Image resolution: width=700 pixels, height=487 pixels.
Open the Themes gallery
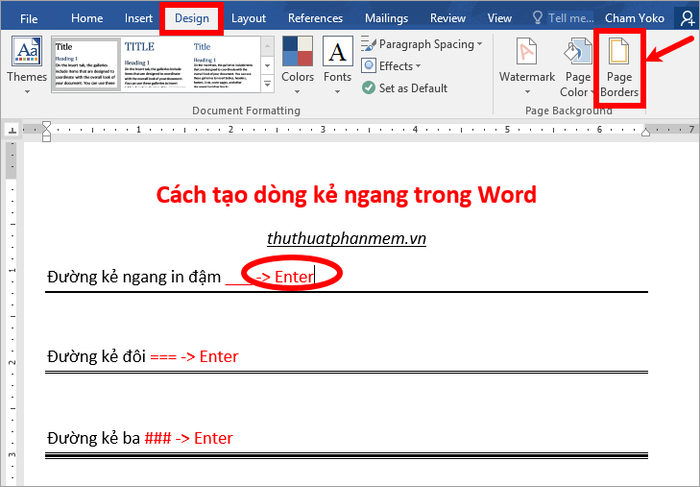tap(26, 62)
